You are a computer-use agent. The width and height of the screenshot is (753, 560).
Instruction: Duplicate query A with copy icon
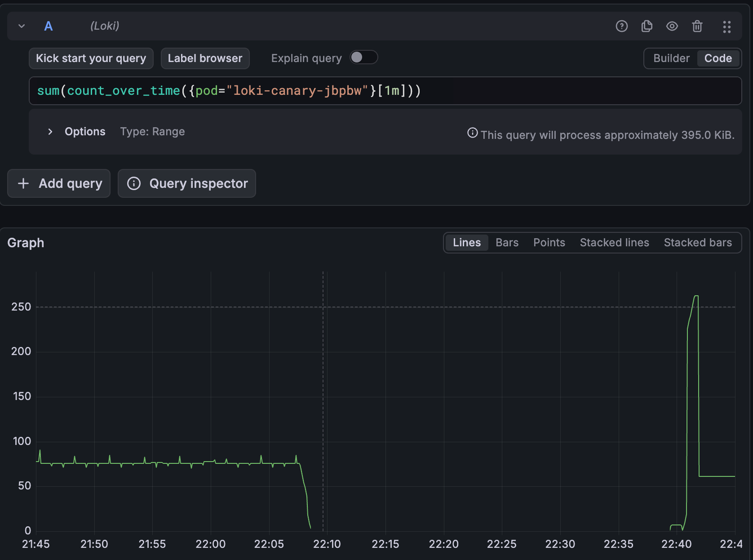click(647, 26)
